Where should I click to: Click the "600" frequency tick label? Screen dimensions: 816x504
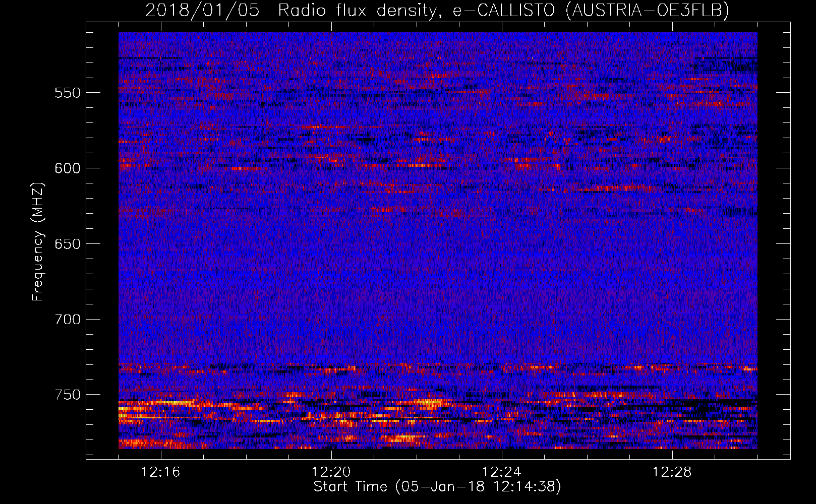click(x=68, y=168)
